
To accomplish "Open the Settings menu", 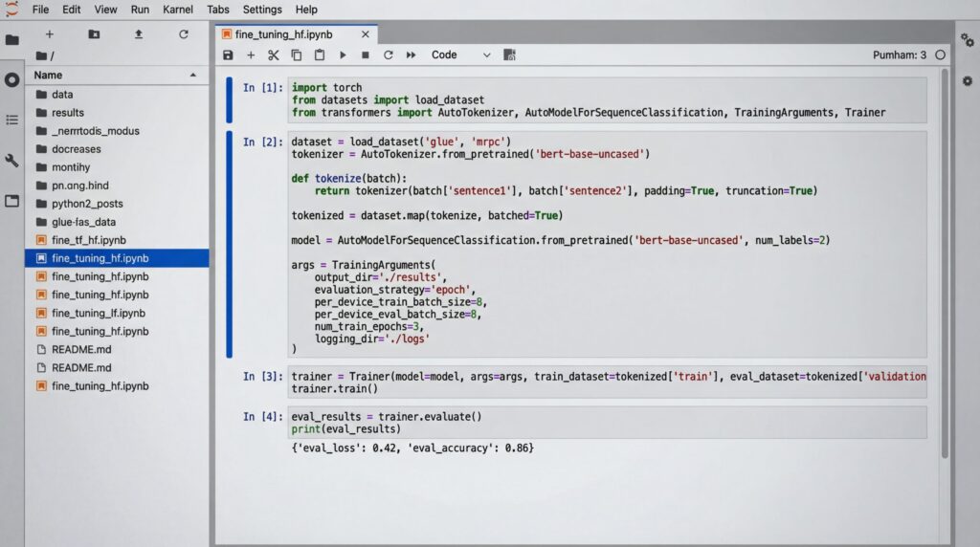I will tap(262, 10).
